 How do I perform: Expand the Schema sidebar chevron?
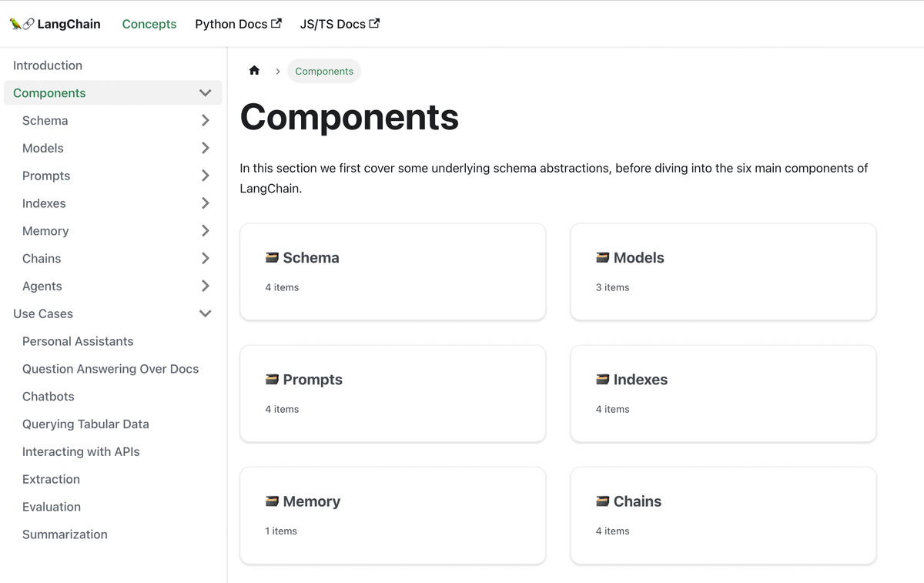(x=205, y=121)
